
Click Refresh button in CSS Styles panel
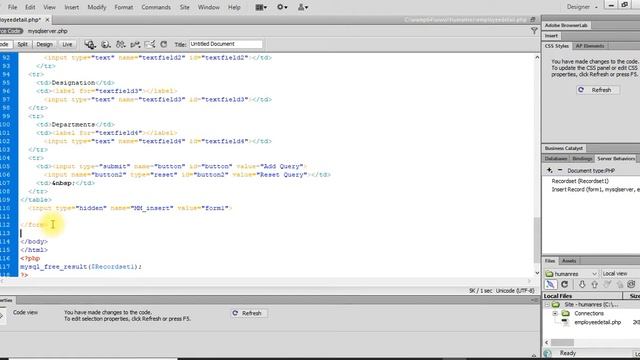pos(598,90)
